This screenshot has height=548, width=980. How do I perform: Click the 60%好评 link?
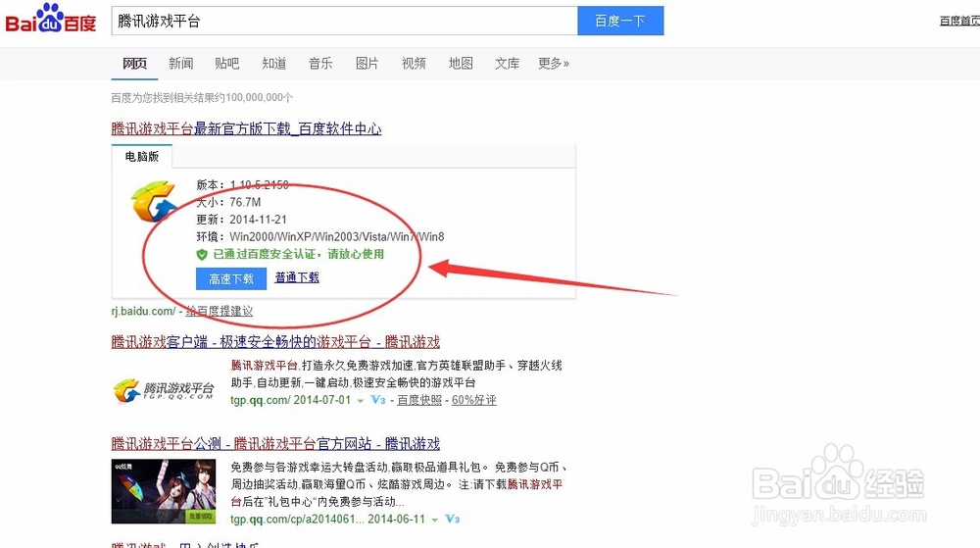[473, 400]
